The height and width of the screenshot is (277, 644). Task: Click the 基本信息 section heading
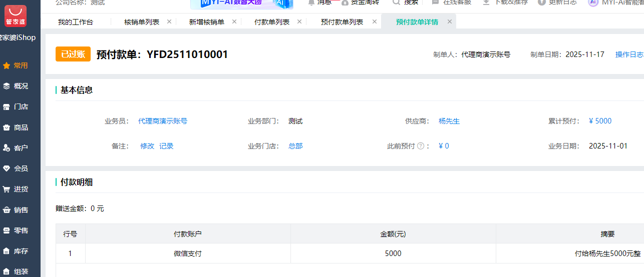click(77, 90)
